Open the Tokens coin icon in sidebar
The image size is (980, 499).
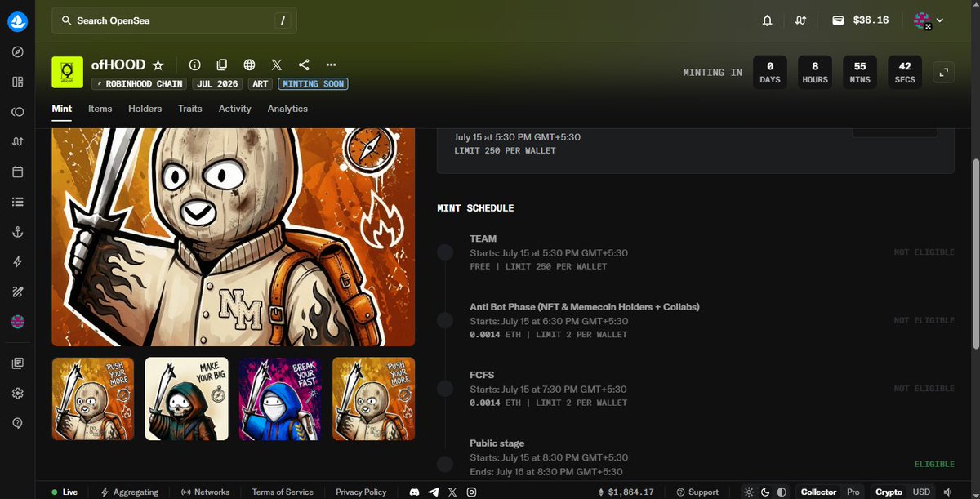17,112
